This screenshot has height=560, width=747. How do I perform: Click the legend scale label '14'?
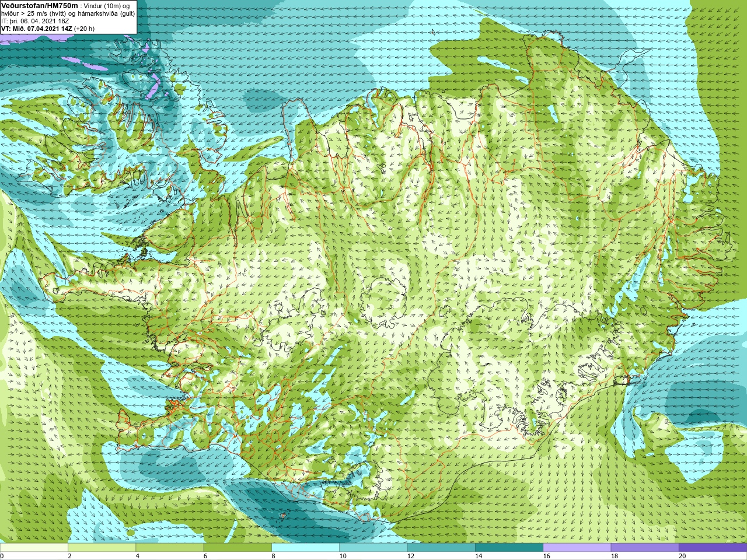click(479, 556)
